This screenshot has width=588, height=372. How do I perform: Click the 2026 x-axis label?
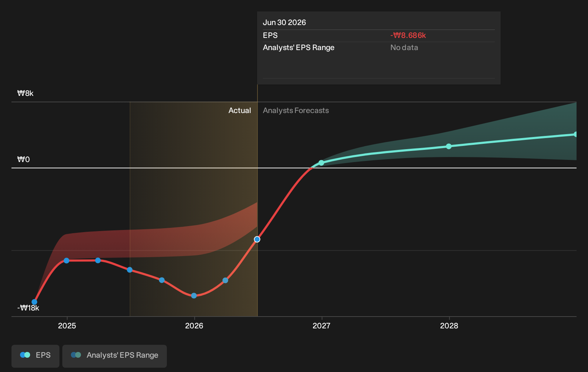(194, 325)
